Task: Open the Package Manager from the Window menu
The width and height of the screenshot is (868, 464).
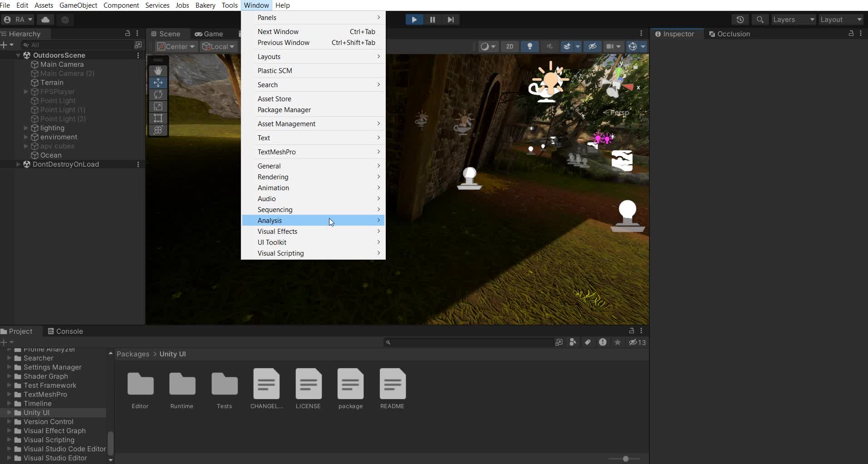Action: (x=284, y=109)
